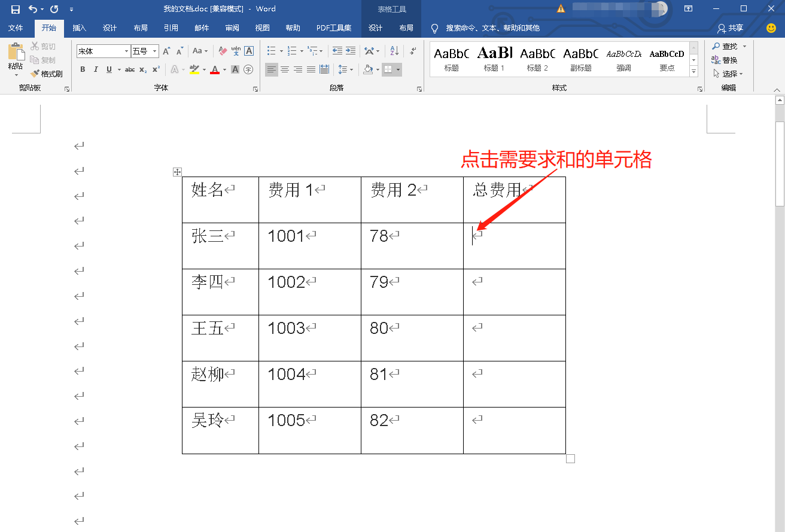785x532 pixels.
Task: Click the font color red swatch
Action: click(215, 69)
